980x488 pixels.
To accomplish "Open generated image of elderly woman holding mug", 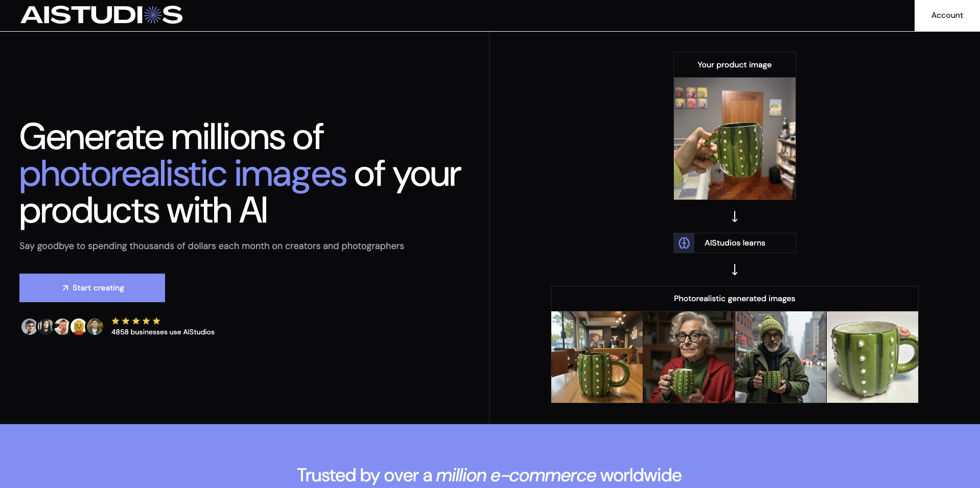I will pos(689,357).
